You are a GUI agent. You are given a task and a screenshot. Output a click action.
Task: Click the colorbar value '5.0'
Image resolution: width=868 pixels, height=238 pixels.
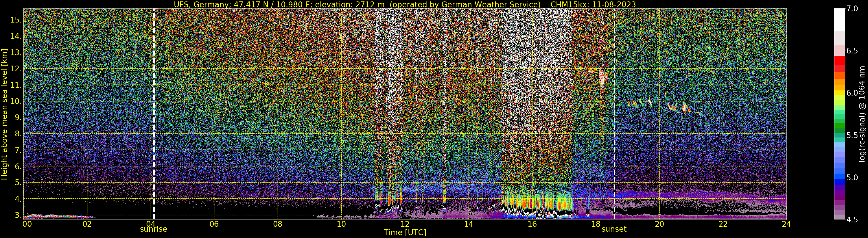click(852, 177)
